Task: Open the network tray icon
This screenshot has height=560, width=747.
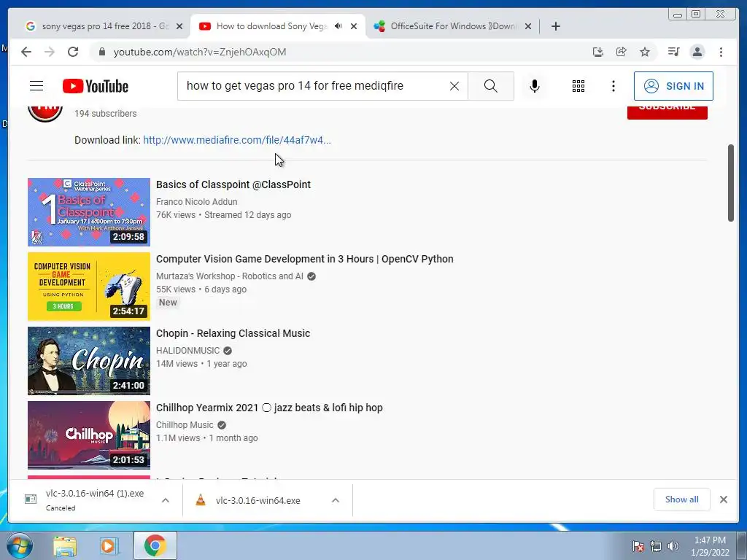Action: pos(656,546)
